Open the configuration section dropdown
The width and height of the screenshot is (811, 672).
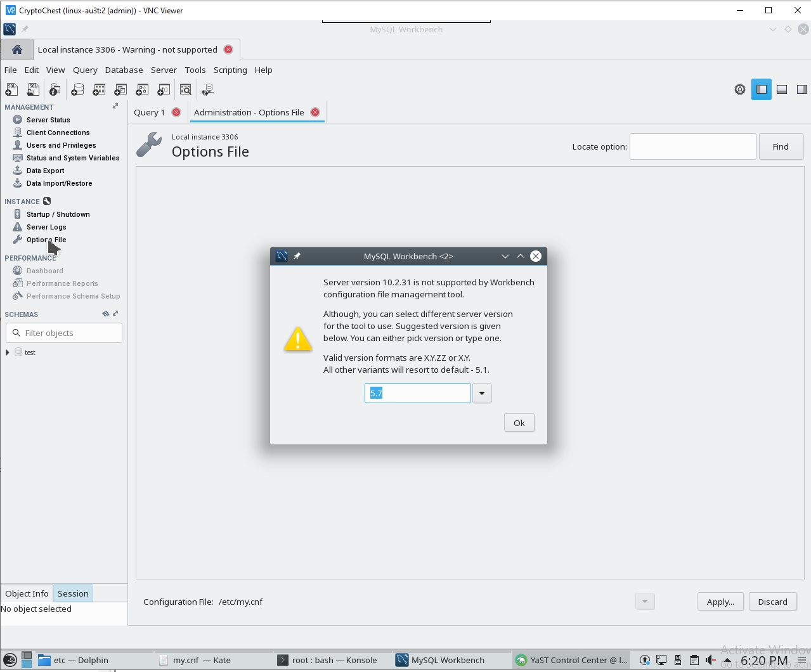point(645,601)
